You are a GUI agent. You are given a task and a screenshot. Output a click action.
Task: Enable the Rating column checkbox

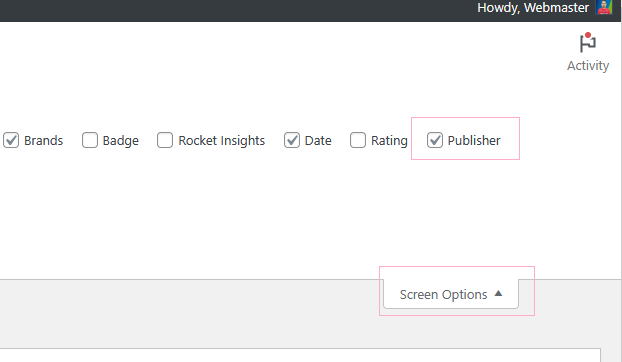(x=358, y=140)
